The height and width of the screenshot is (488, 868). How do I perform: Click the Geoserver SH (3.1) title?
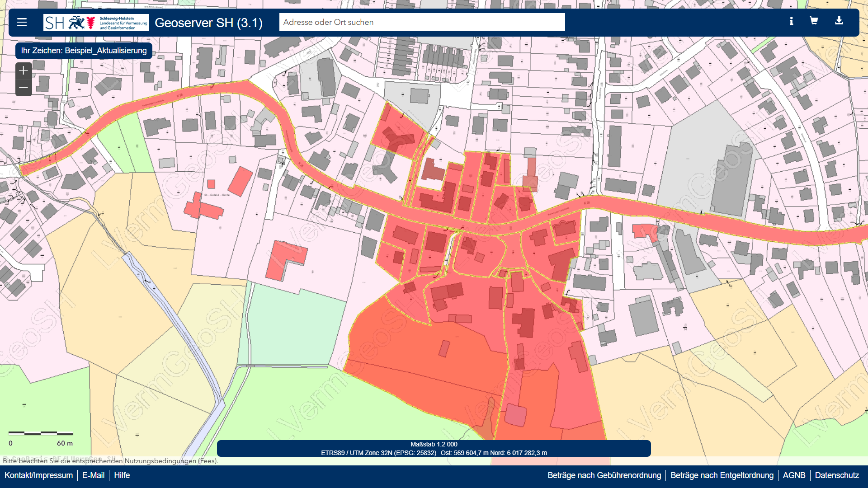coord(208,23)
